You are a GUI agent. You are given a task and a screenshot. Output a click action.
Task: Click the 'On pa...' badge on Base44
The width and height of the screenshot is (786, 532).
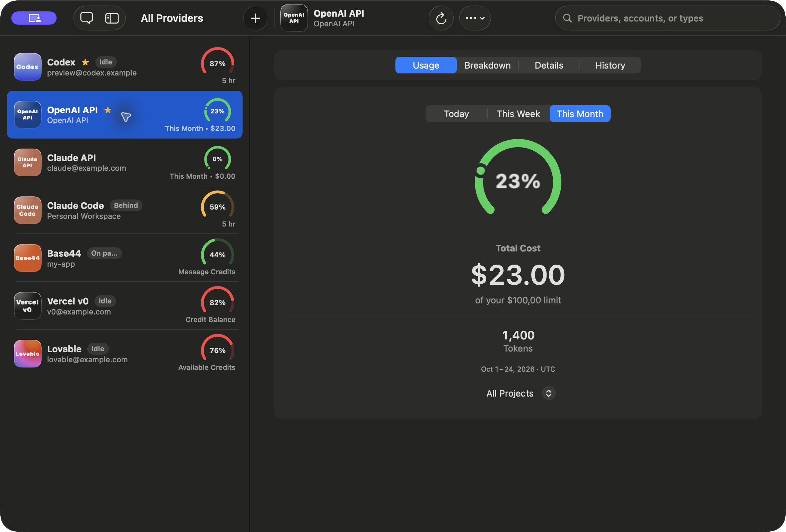click(x=104, y=253)
